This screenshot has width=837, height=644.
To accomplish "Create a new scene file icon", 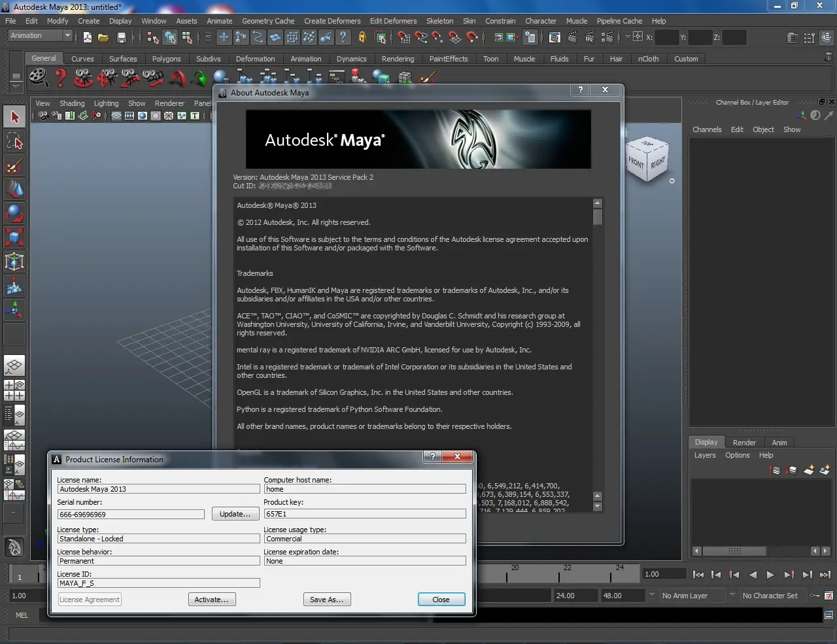I will pyautogui.click(x=88, y=37).
